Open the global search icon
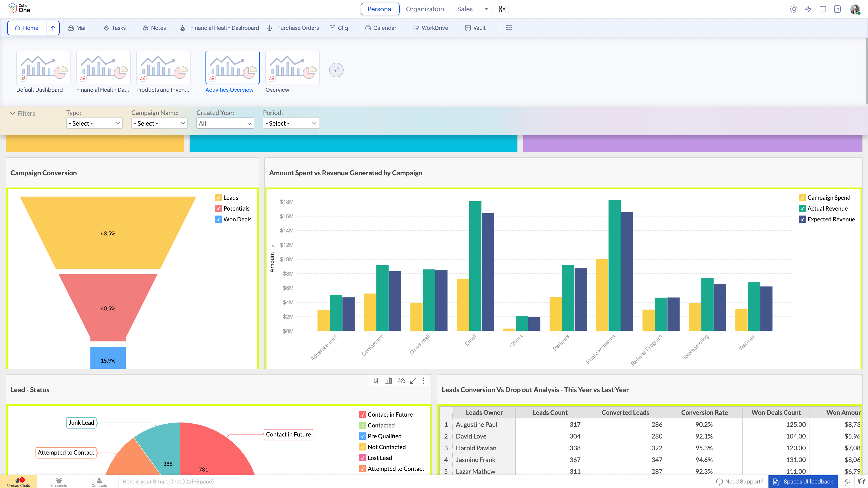Screen dimensions: 868x488 pos(794,9)
